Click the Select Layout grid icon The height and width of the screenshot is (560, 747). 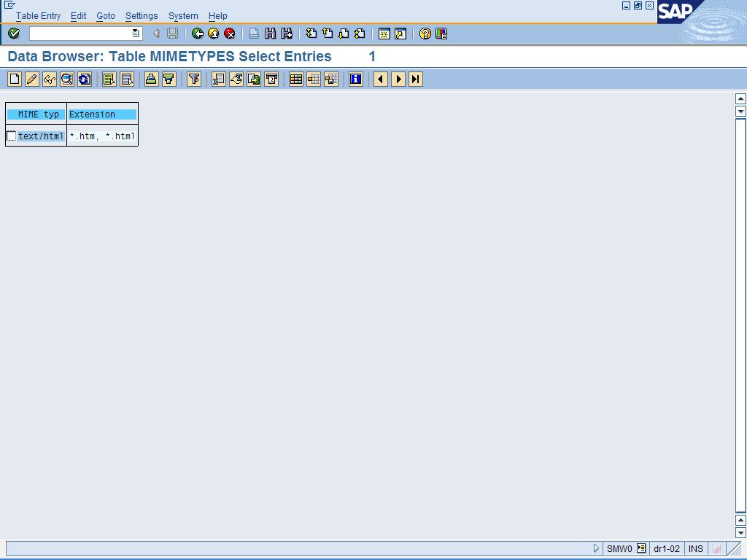[x=314, y=79]
